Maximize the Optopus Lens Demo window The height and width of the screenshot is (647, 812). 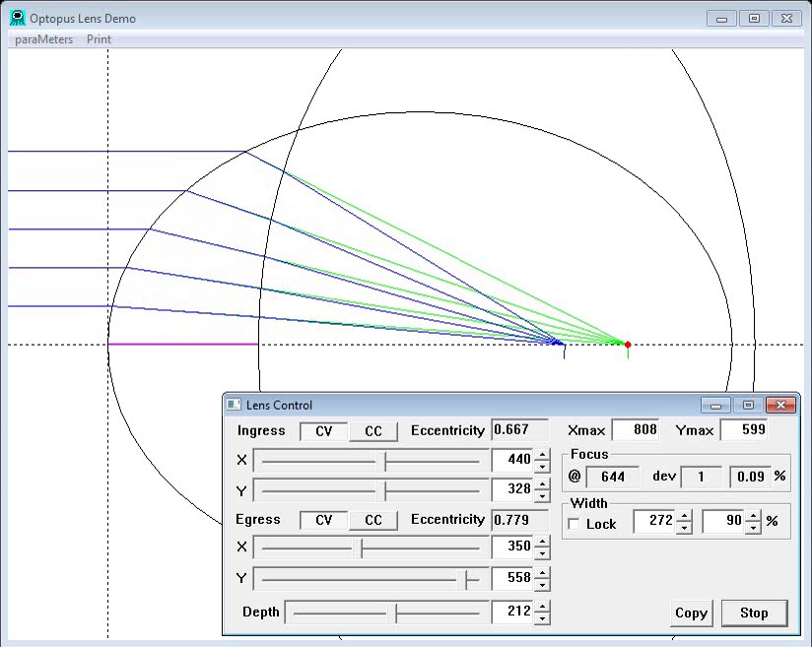(x=754, y=19)
